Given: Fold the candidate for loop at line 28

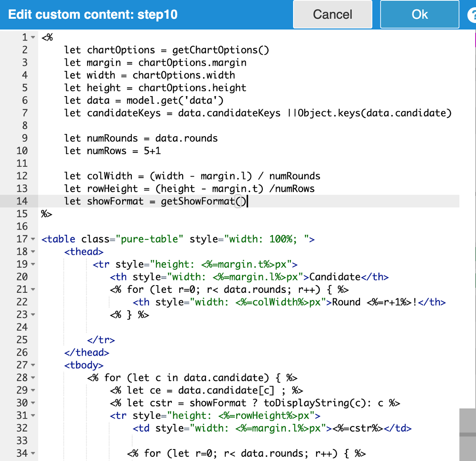Looking at the screenshot, I should coord(33,378).
